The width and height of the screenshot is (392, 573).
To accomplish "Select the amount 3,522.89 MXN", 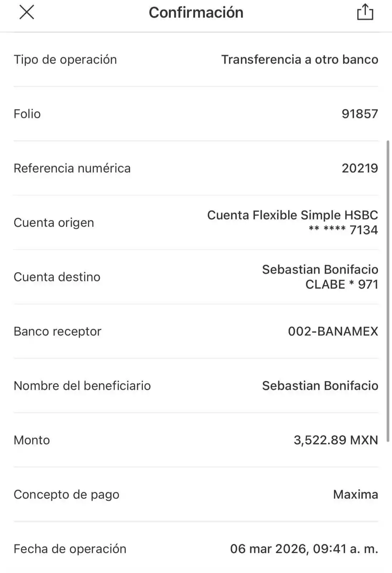I will coord(336,440).
